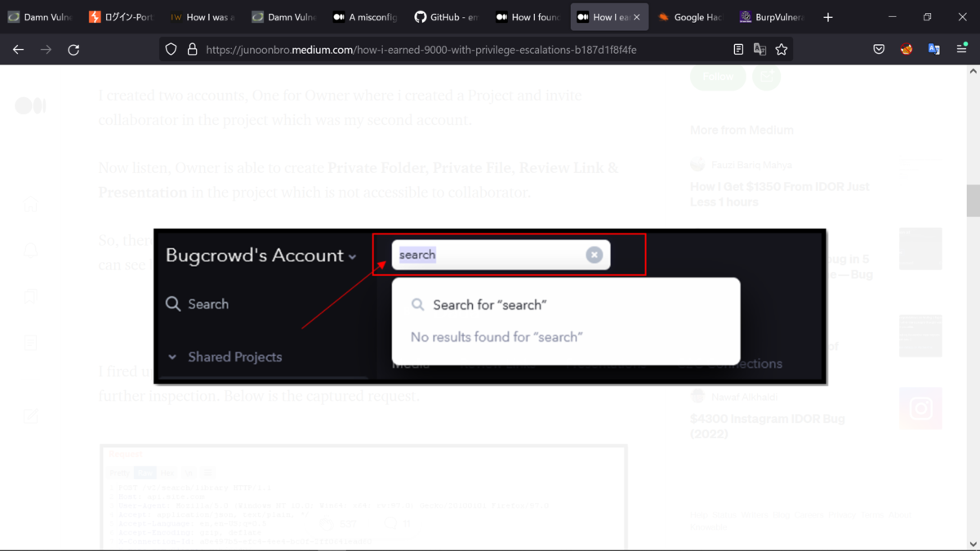Click the zoomed Bugcrowd's Account search screenshot
Image resolution: width=980 pixels, height=551 pixels.
click(490, 306)
